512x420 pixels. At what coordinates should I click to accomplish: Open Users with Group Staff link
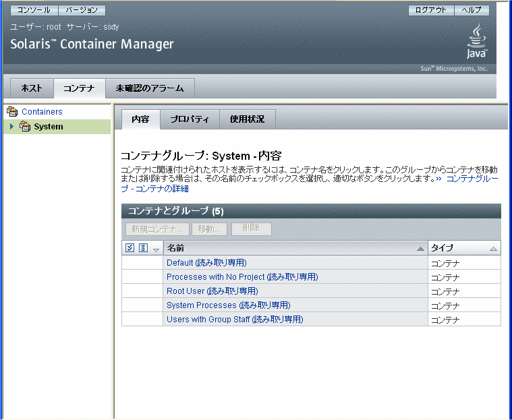[x=235, y=319]
